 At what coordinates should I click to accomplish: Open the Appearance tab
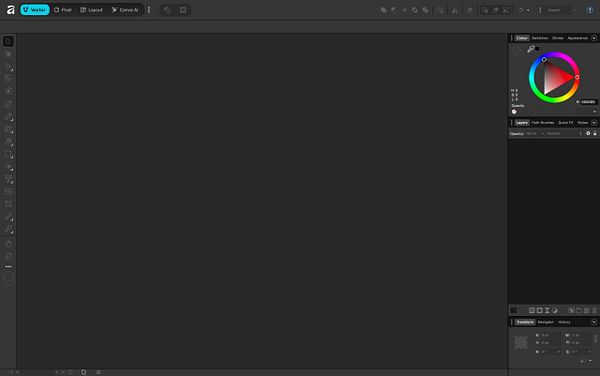click(x=577, y=38)
